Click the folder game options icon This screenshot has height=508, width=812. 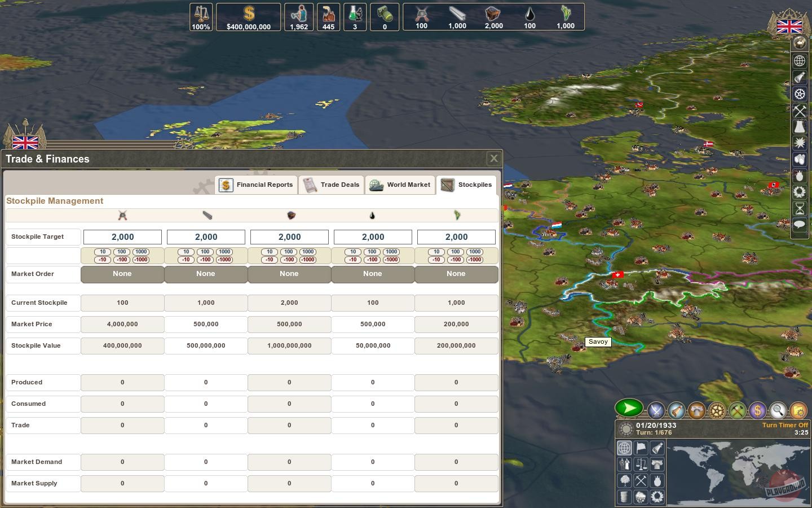point(798,410)
